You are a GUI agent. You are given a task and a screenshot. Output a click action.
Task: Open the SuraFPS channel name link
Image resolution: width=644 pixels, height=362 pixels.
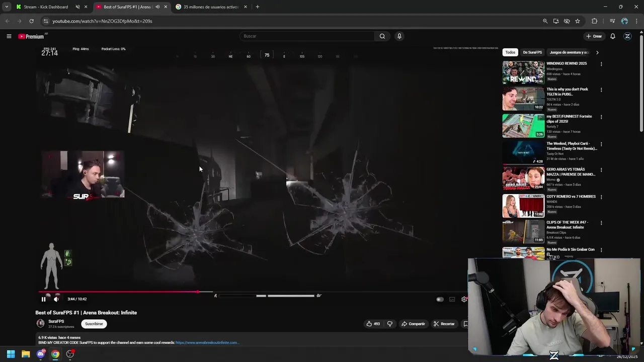pyautogui.click(x=56, y=321)
